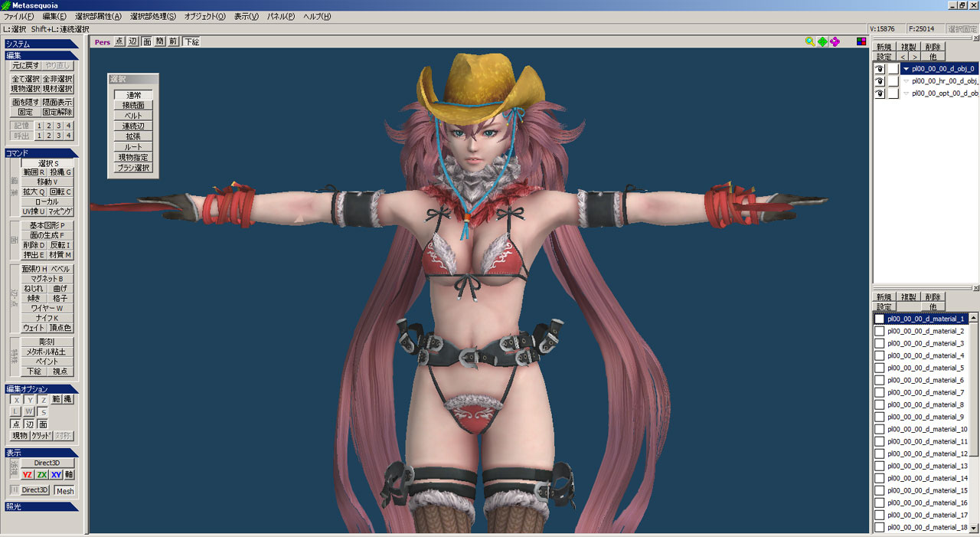Select the ナイフ K knife command
Screen dimensions: 980x537
click(x=47, y=318)
